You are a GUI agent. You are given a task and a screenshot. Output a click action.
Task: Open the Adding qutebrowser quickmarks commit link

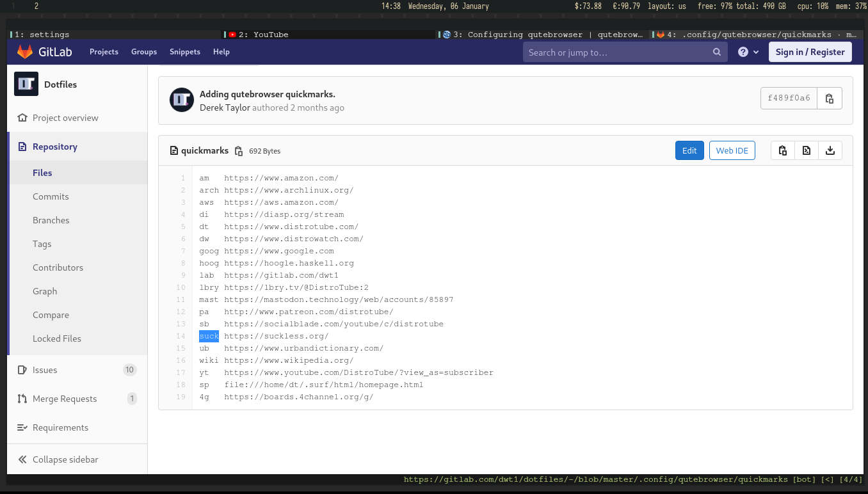(268, 94)
